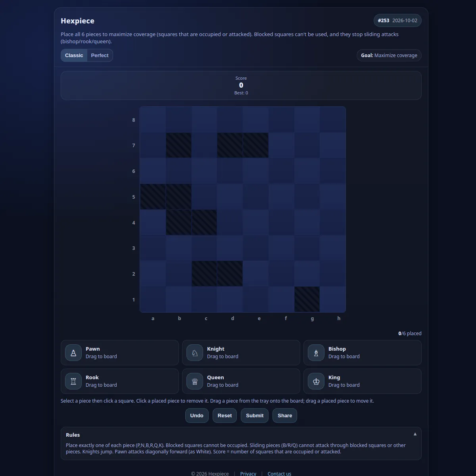
Task: Click board square a1
Action: 153,299
